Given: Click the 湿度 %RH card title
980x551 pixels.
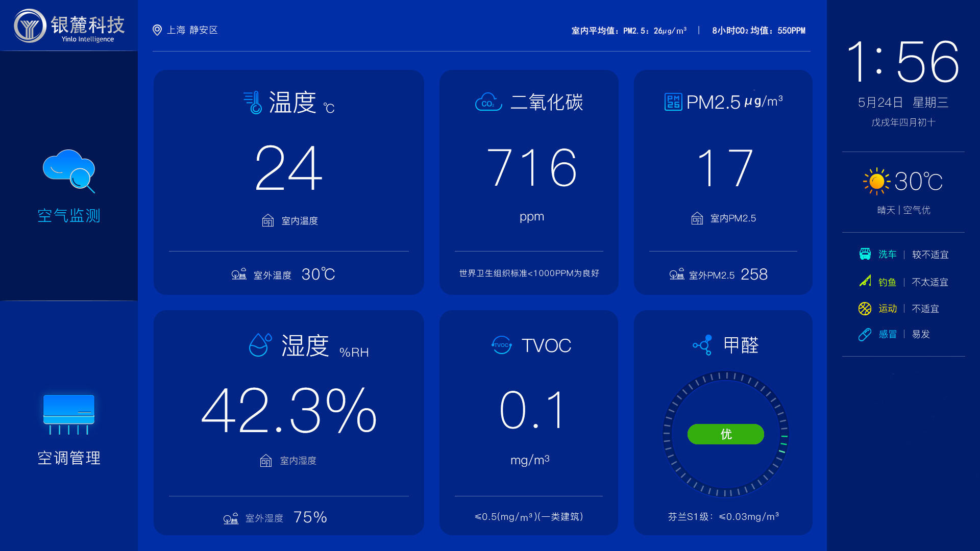Looking at the screenshot, I should click(325, 346).
